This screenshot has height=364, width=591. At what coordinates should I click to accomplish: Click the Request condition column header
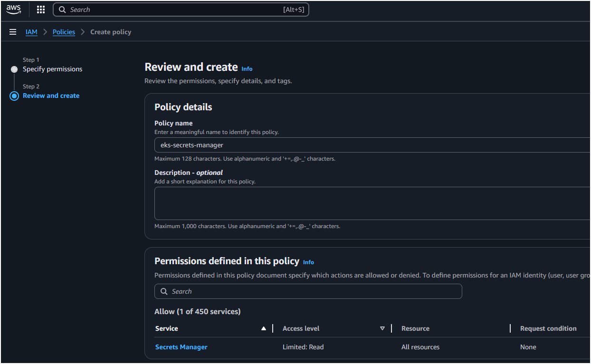click(x=548, y=328)
